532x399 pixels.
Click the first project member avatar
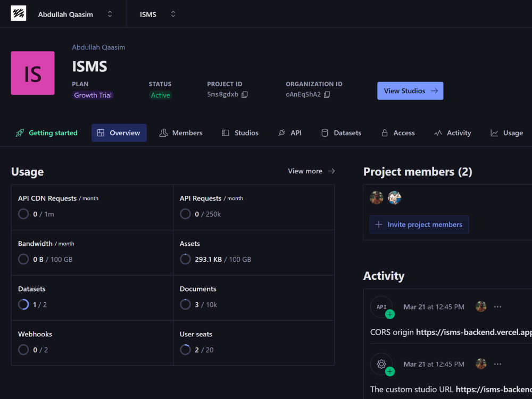pos(377,198)
